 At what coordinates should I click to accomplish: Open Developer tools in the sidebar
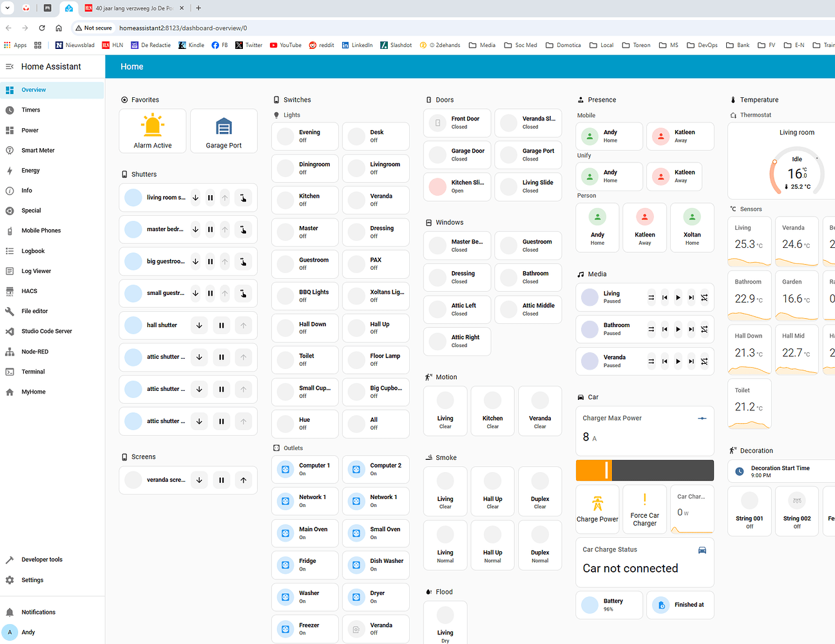click(x=52, y=560)
